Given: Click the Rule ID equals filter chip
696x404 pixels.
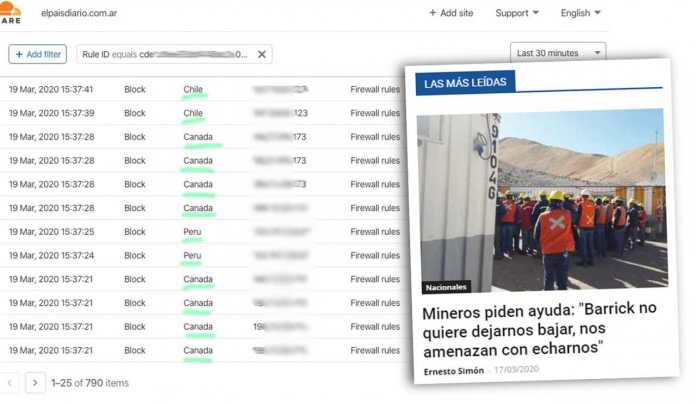Looking at the screenshot, I should click(x=163, y=54).
